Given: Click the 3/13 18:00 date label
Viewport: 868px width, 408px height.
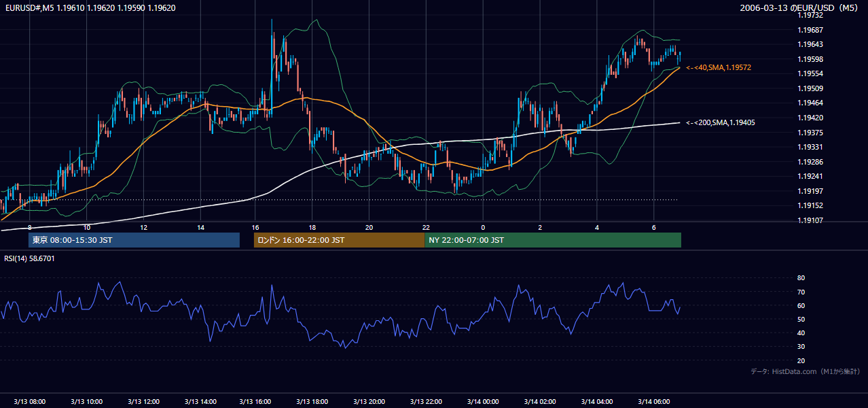Looking at the screenshot, I should tap(314, 402).
